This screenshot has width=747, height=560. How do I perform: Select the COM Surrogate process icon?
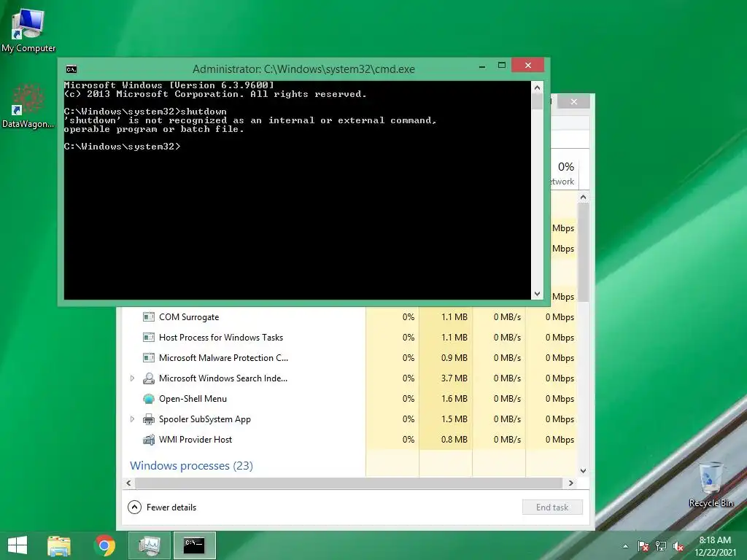(x=149, y=317)
